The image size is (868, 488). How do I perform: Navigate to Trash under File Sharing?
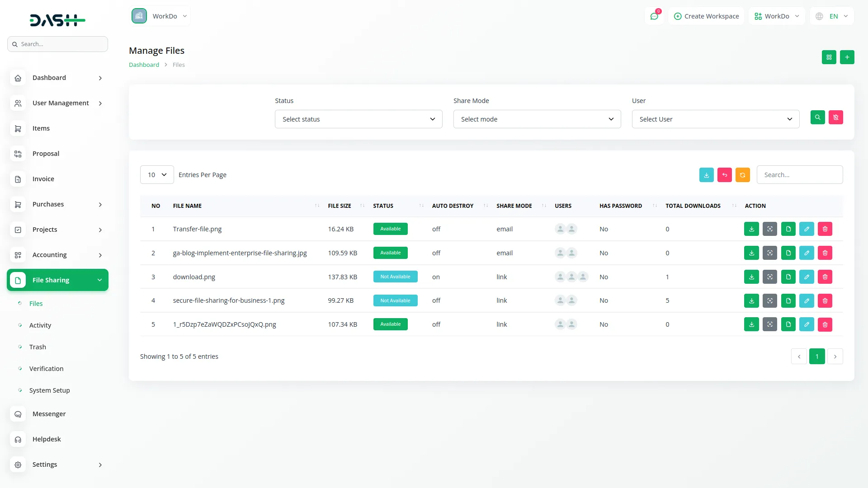coord(38,347)
